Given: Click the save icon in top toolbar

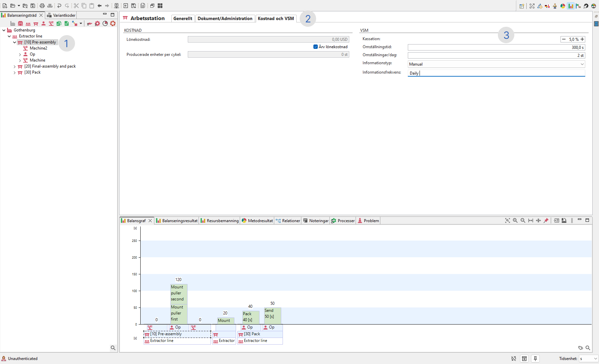Looking at the screenshot, I should coord(33,6).
